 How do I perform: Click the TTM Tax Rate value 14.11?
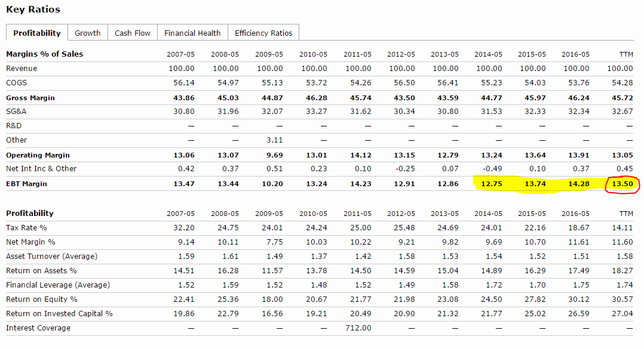pyautogui.click(x=622, y=228)
